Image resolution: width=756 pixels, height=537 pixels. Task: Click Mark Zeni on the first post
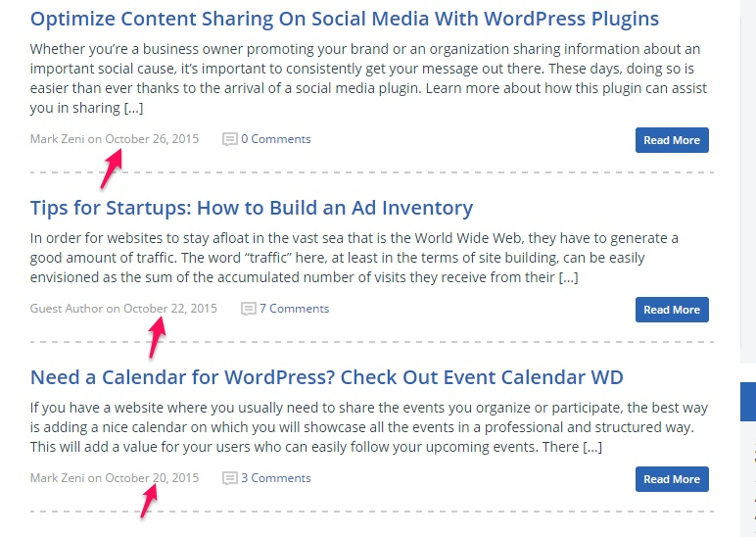click(57, 139)
